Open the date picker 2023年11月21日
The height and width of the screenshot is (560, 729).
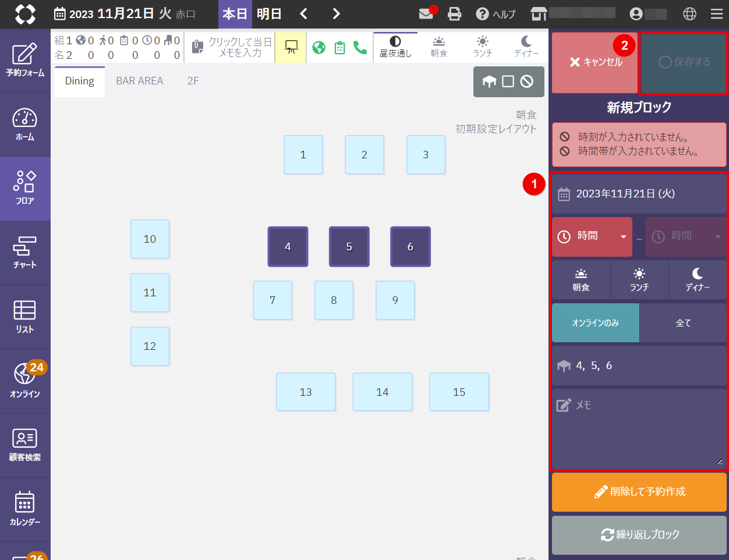638,194
